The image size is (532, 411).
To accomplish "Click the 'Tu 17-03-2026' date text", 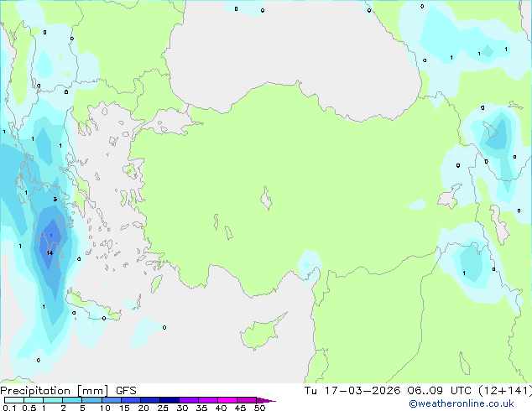I will 352,391.
